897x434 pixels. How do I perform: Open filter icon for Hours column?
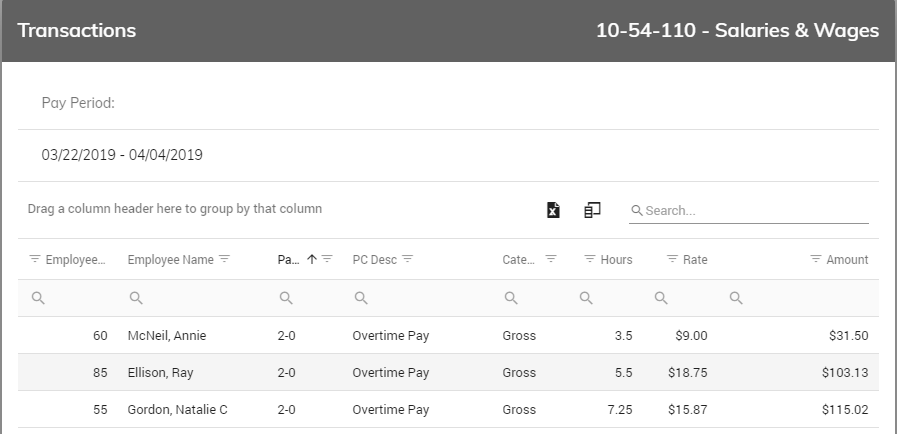(x=590, y=259)
